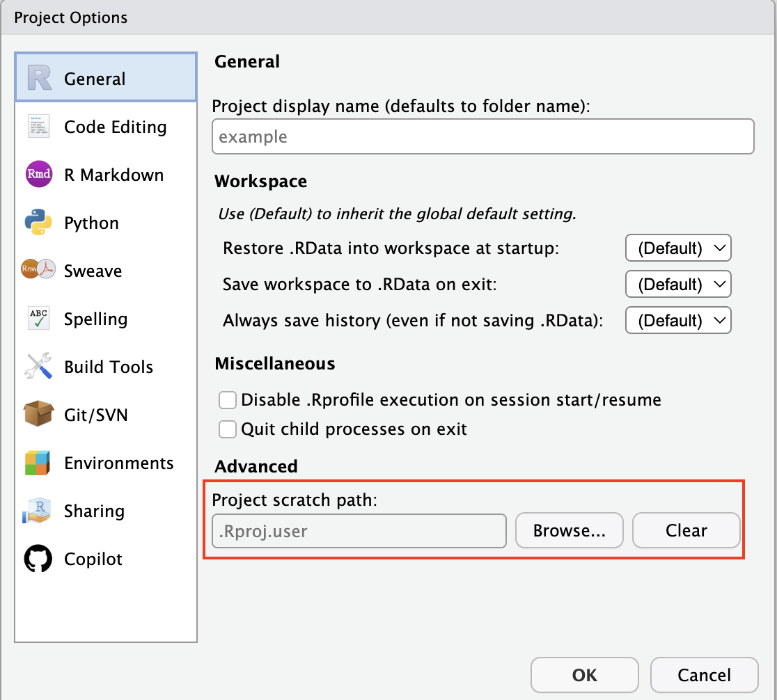Toggle Quit child processes on exit
This screenshot has height=700, width=777.
click(228, 429)
